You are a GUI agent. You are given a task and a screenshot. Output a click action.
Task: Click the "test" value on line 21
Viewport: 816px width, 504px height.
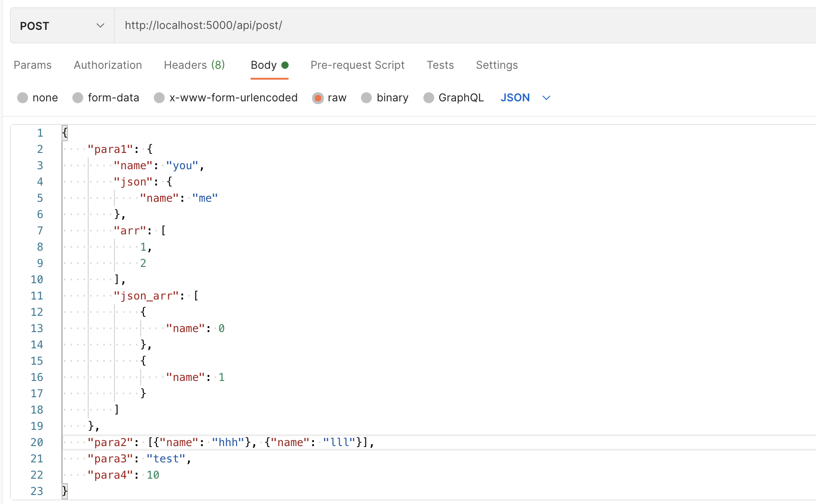(166, 459)
